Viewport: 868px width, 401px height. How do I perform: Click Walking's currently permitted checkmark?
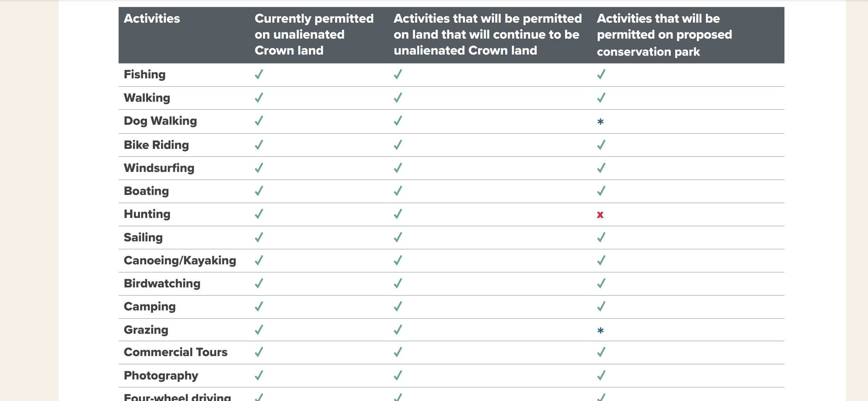point(259,98)
